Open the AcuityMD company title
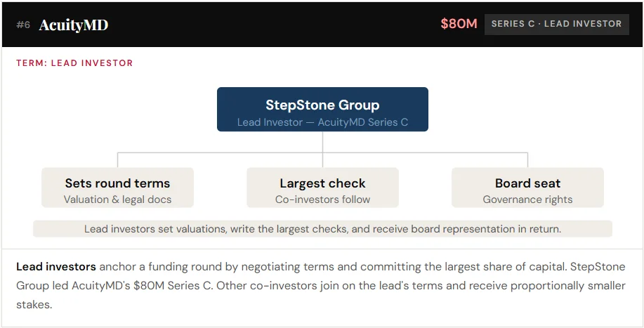The width and height of the screenshot is (644, 328). (74, 25)
